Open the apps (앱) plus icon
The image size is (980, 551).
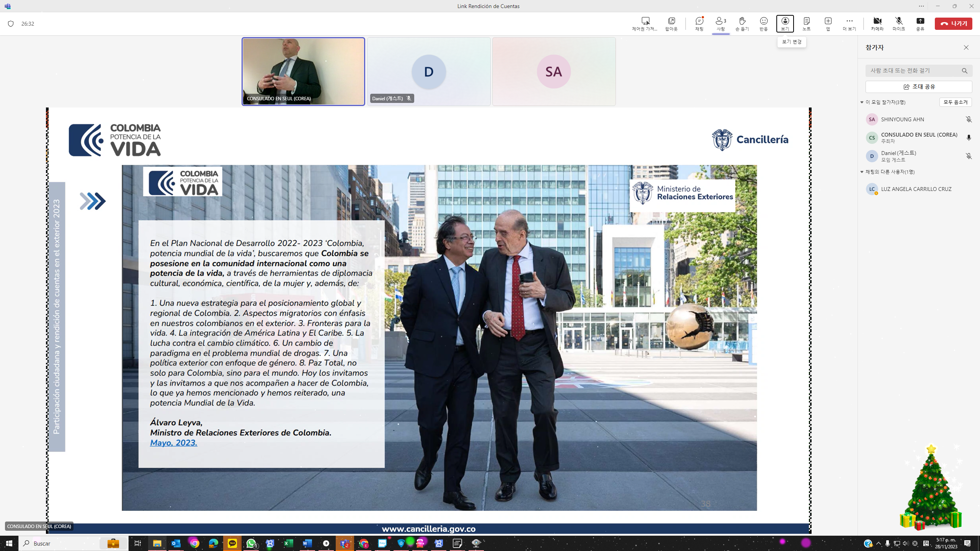tap(828, 24)
